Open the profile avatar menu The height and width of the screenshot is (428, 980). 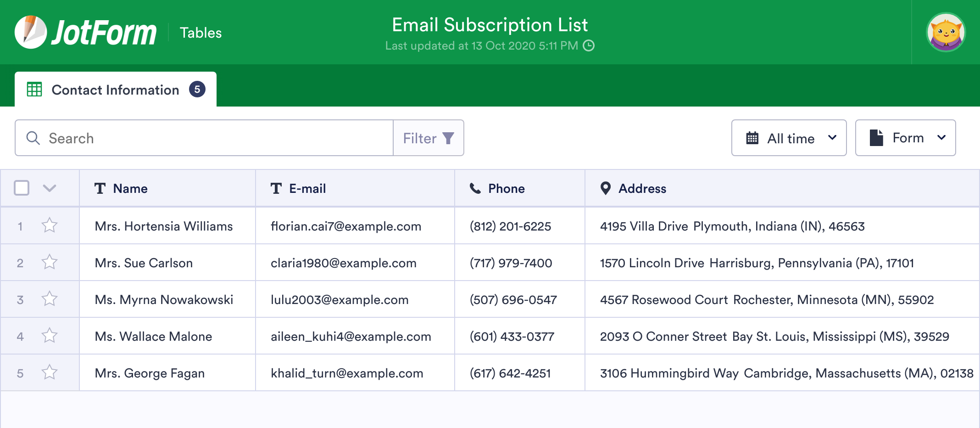tap(946, 32)
